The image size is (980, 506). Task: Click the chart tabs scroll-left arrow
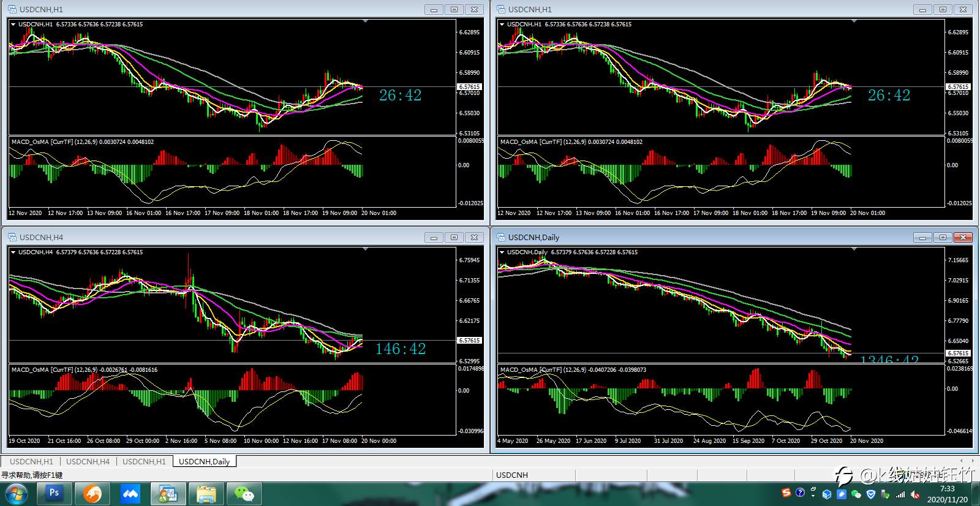962,461
